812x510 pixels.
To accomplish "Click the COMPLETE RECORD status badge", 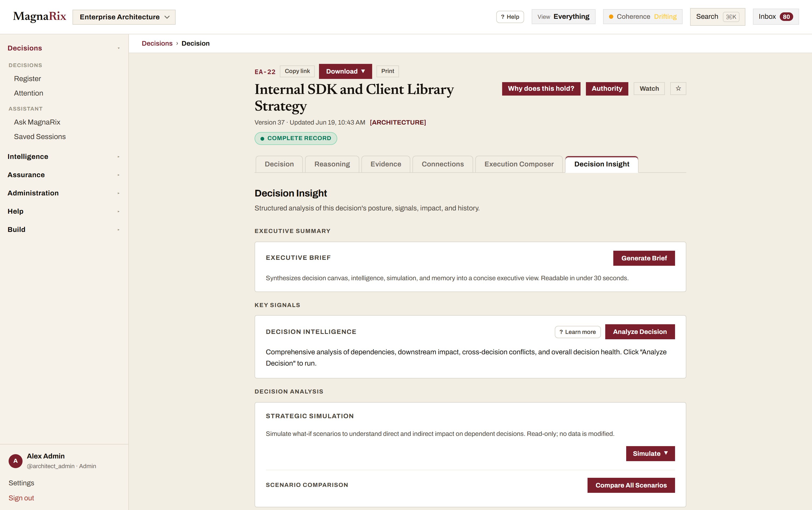I will click(296, 138).
